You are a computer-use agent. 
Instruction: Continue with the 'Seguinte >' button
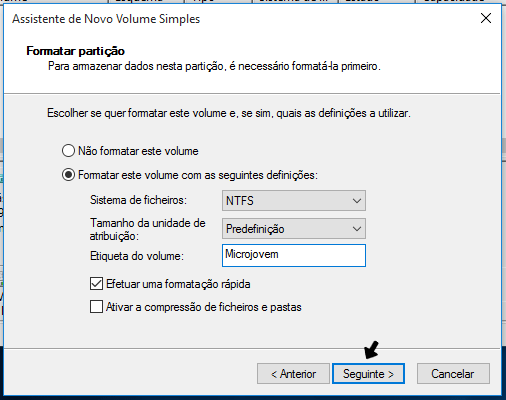pyautogui.click(x=368, y=374)
